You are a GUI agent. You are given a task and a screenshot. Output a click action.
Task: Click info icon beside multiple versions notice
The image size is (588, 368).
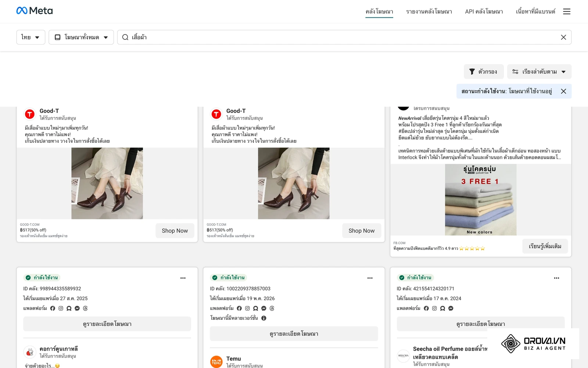(263, 318)
